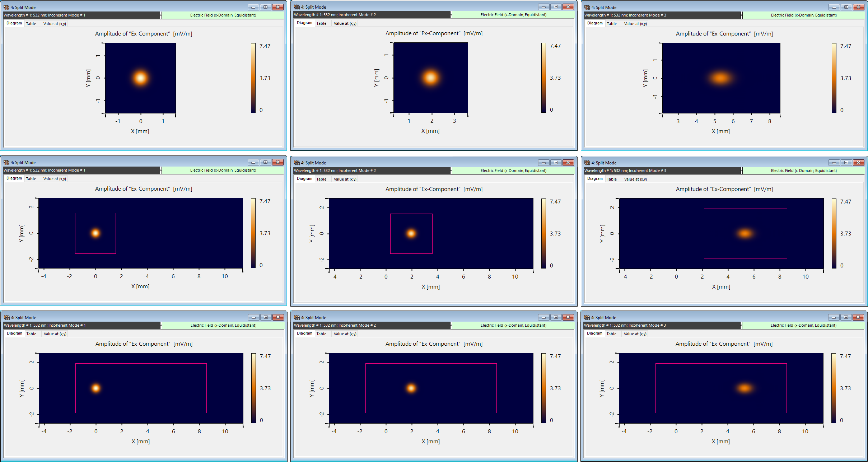
Task: Click amplitude color bar in bottom-row Mode #3 window
Action: coord(834,388)
